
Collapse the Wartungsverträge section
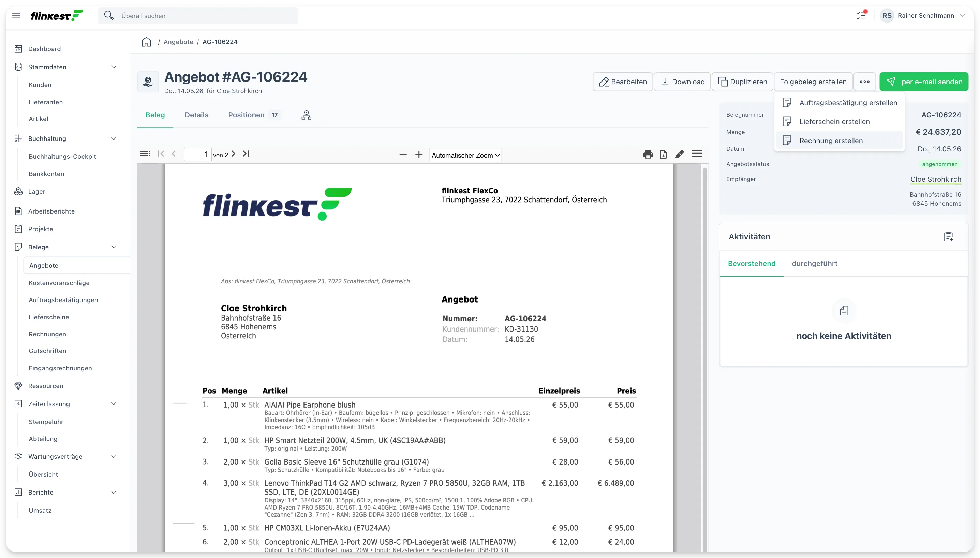coord(114,456)
